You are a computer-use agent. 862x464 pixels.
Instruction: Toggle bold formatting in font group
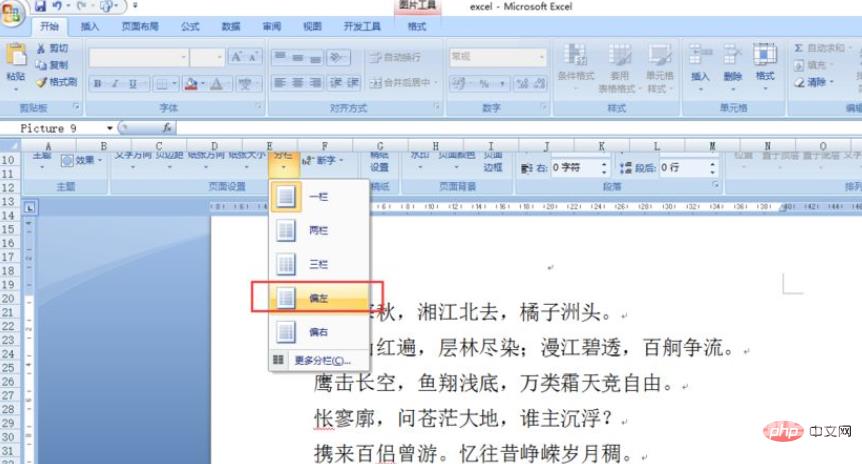coord(99,83)
